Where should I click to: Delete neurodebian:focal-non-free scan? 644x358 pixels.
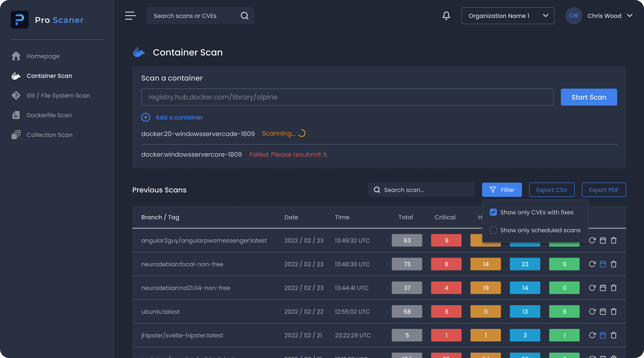[614, 264]
